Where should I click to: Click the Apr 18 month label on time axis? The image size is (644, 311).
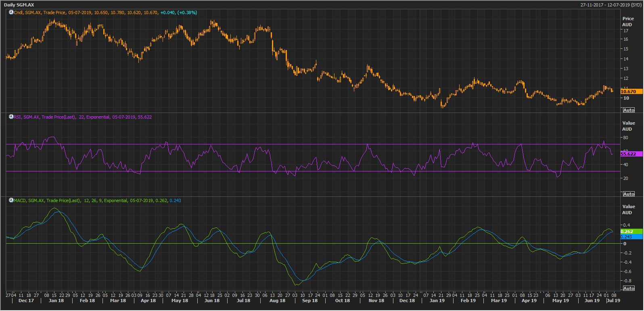148,301
